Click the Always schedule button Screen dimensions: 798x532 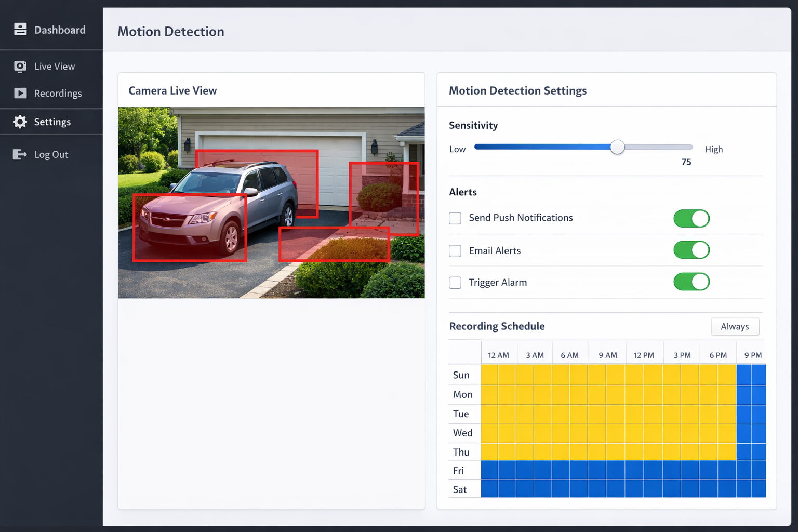click(x=735, y=327)
